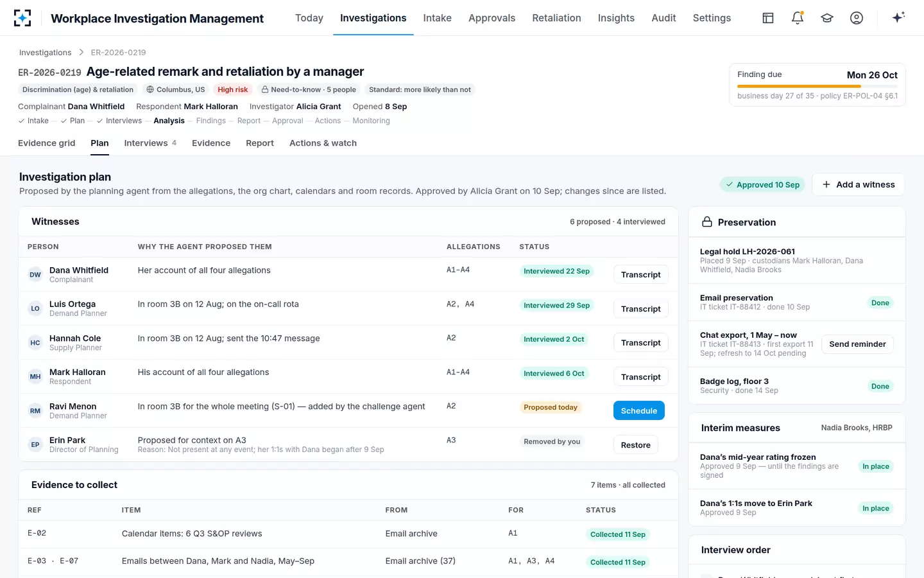Click Email preservation Done status
The height and width of the screenshot is (578, 924).
[x=880, y=302]
